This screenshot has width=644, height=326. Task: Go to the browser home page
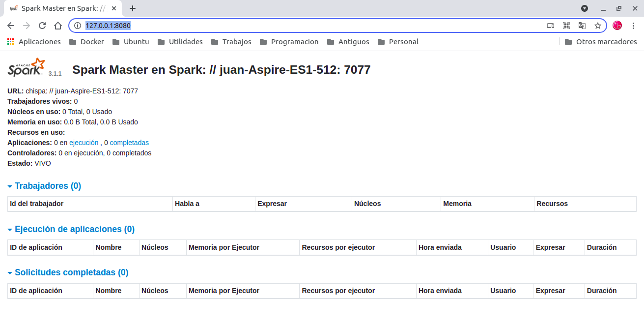[58, 26]
